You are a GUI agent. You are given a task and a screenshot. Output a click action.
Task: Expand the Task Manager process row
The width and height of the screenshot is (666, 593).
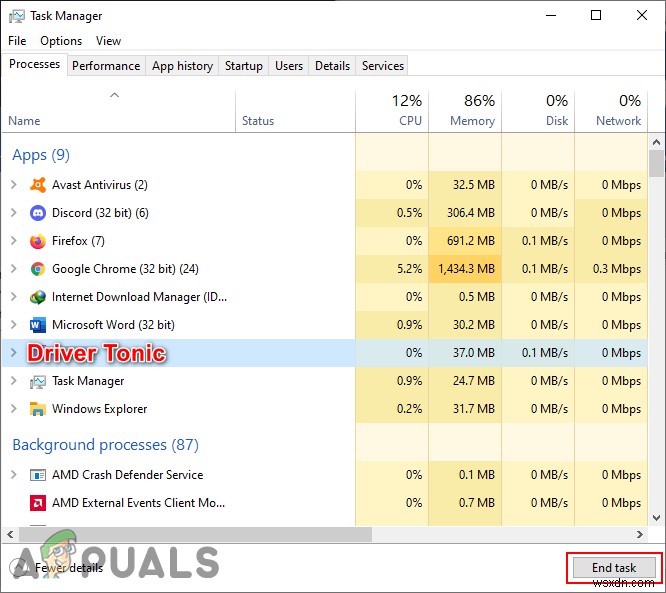pos(14,381)
